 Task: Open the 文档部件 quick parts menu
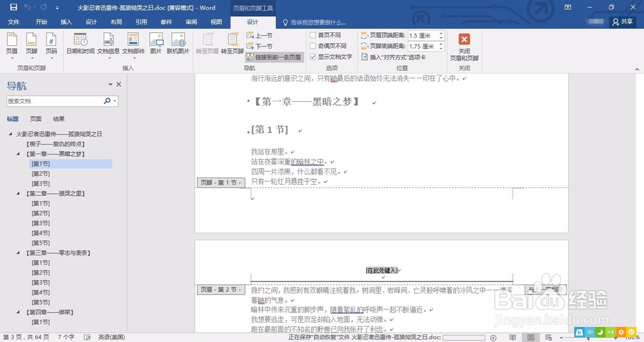tap(133, 46)
